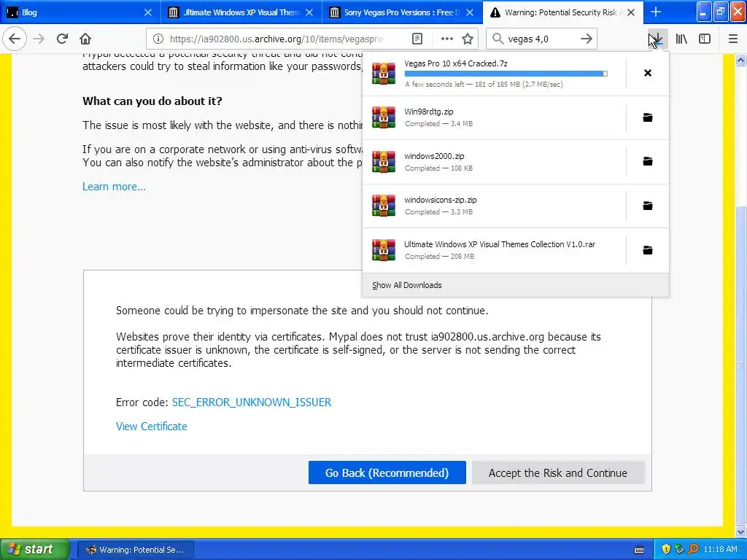Open a new tab with plus button
The height and width of the screenshot is (560, 747).
click(x=656, y=12)
